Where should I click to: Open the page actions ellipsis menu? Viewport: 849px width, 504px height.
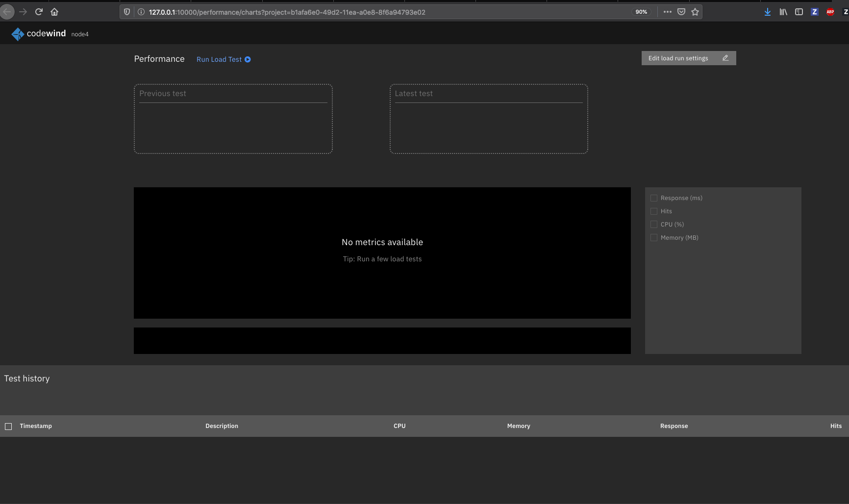[667, 11]
